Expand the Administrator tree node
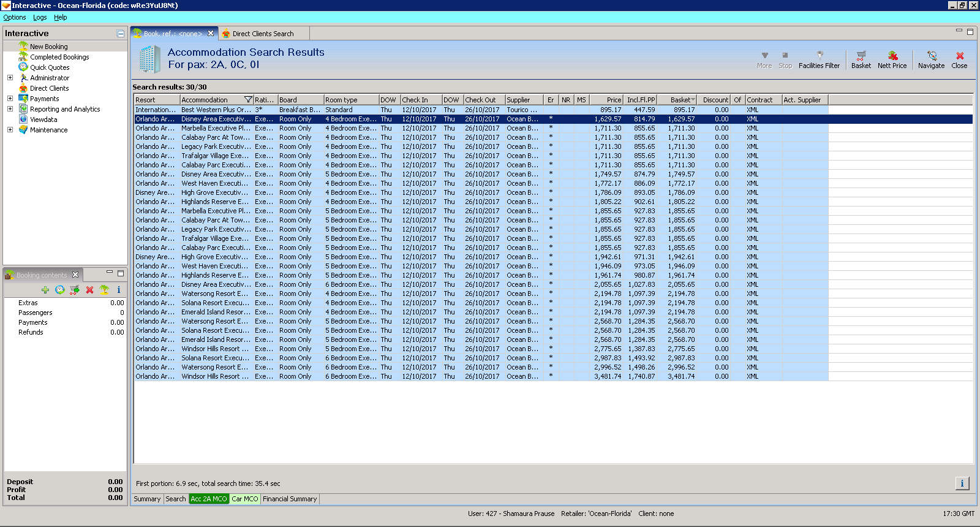This screenshot has height=527, width=980. 10,78
